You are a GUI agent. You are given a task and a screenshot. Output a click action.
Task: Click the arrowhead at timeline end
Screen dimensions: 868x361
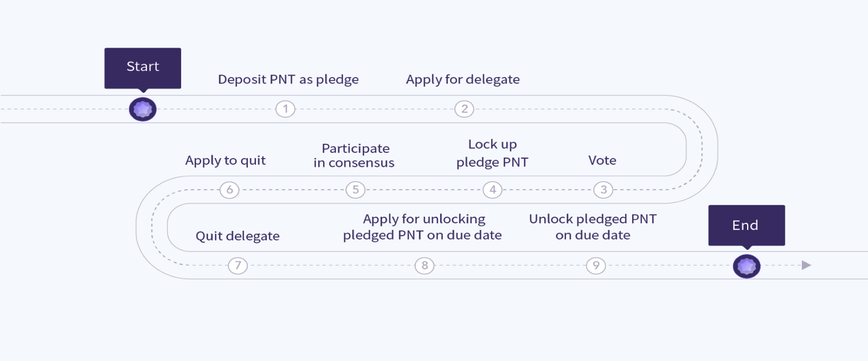tap(806, 265)
